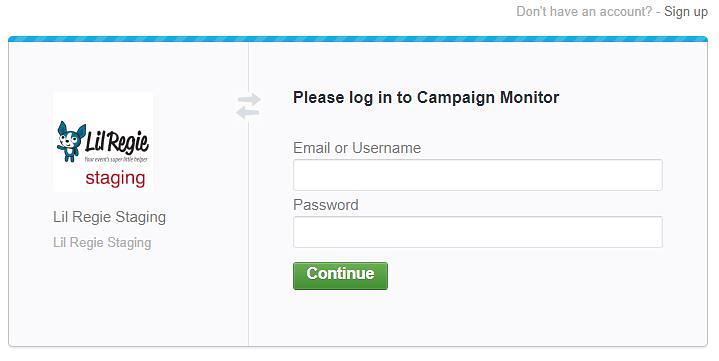
Task: Focus the Email or Username input field
Action: (x=477, y=175)
